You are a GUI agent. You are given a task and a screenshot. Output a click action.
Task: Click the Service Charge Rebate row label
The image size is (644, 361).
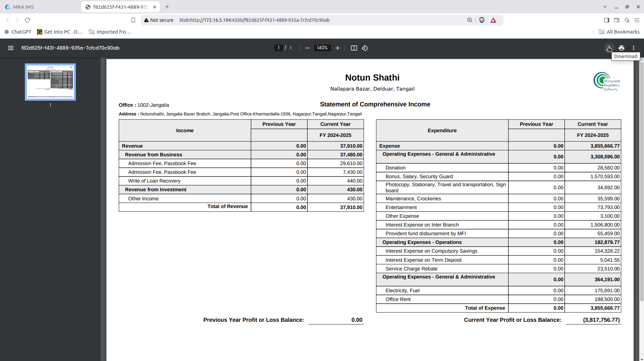coord(411,269)
